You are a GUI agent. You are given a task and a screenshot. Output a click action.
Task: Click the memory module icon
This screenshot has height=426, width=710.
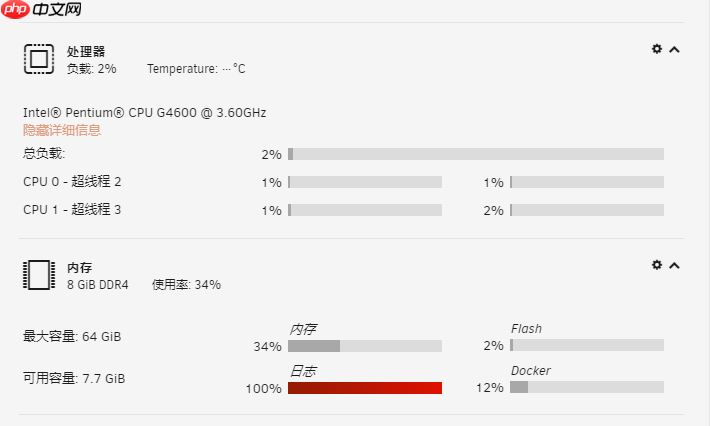[x=39, y=274]
